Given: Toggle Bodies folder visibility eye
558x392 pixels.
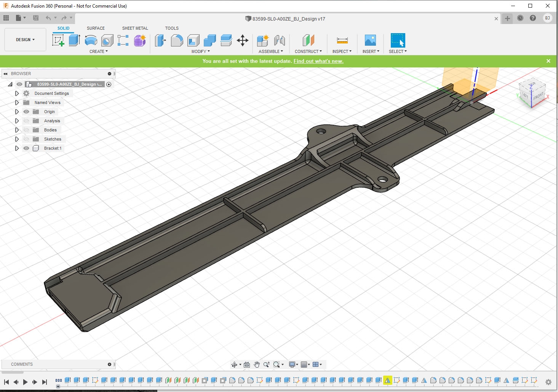Looking at the screenshot, I should tap(26, 130).
